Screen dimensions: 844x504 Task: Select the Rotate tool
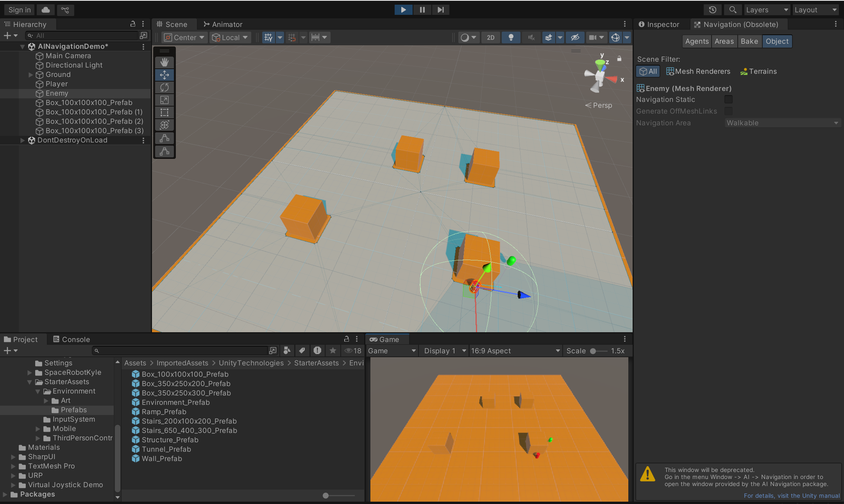(x=164, y=87)
